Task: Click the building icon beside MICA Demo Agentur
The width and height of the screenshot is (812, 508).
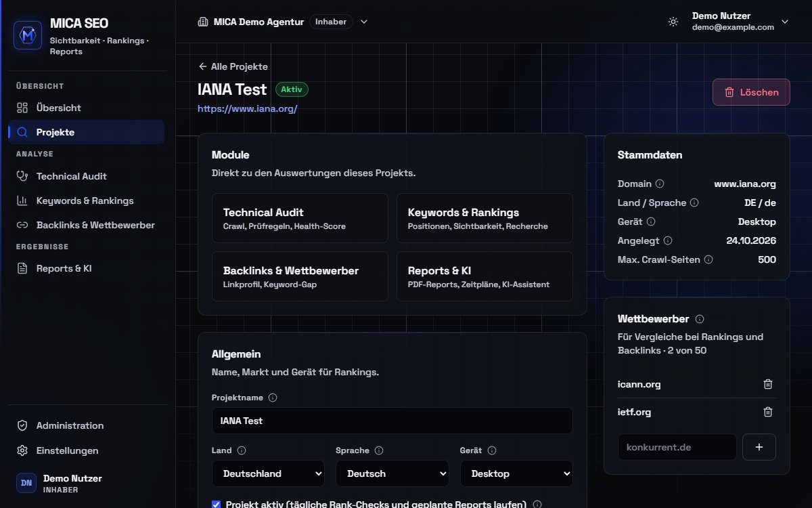Action: coord(202,22)
